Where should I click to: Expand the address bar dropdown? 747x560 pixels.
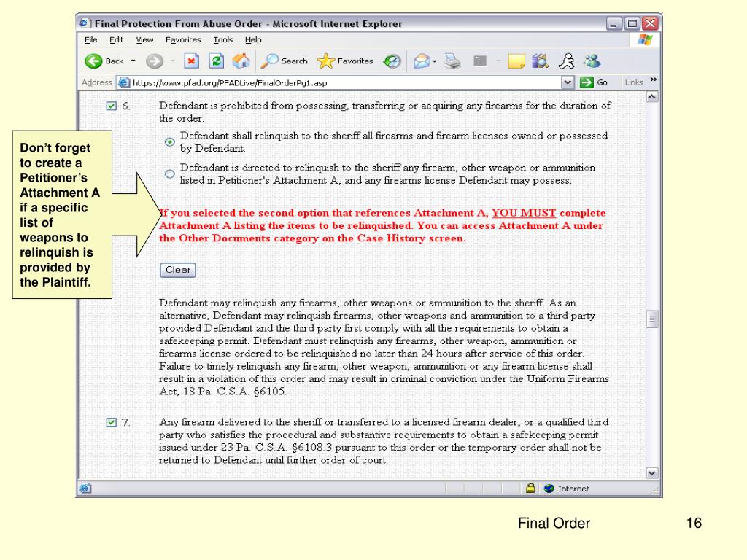click(x=567, y=82)
